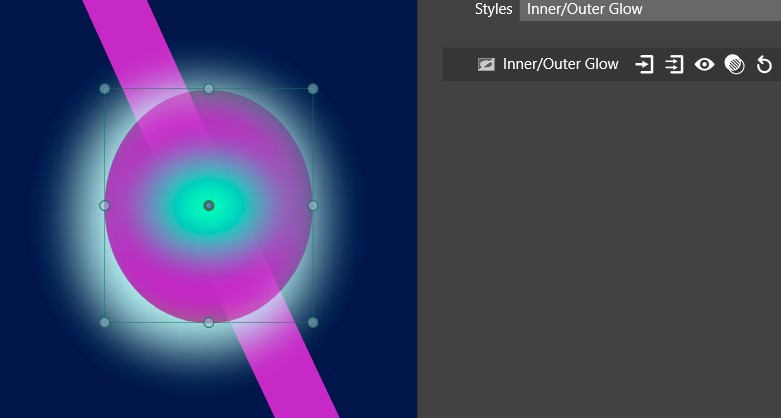Click the middle-right selection handle
The image size is (781, 418).
[x=313, y=205]
